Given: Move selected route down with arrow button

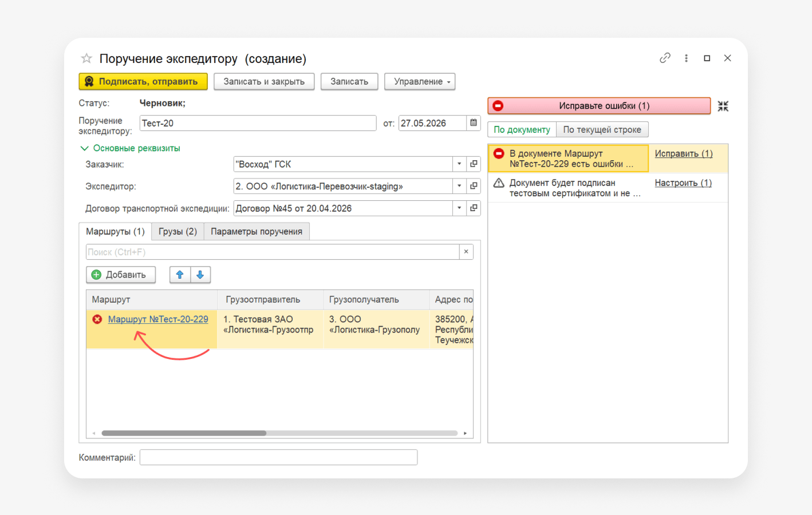Looking at the screenshot, I should 200,275.
